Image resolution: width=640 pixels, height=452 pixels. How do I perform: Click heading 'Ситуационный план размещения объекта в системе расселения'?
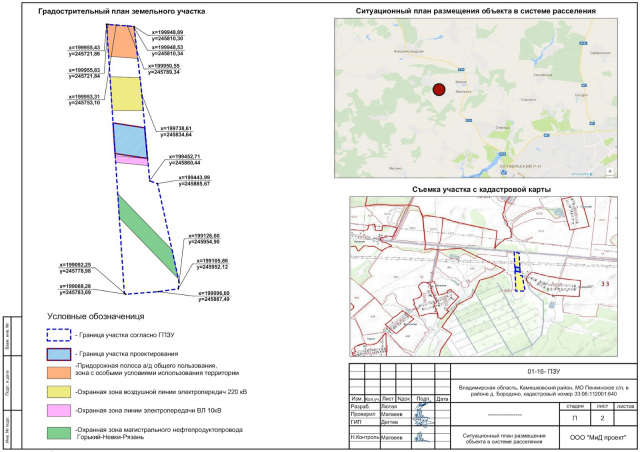[x=476, y=11]
